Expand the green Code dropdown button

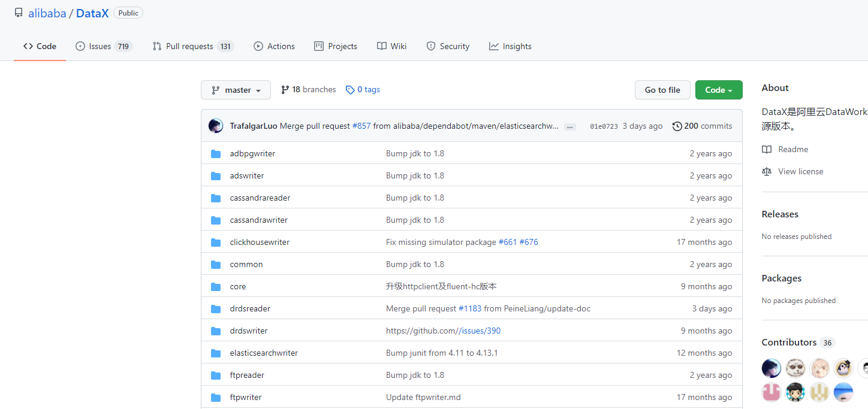(719, 90)
